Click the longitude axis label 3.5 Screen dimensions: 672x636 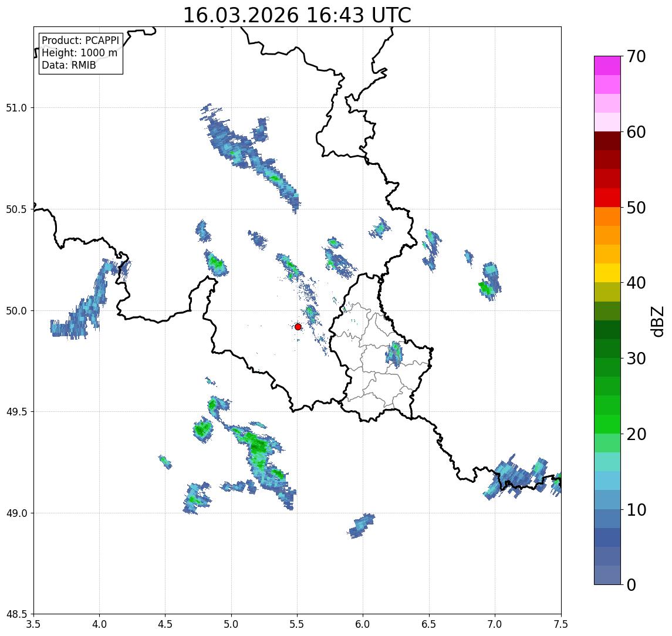(x=33, y=624)
